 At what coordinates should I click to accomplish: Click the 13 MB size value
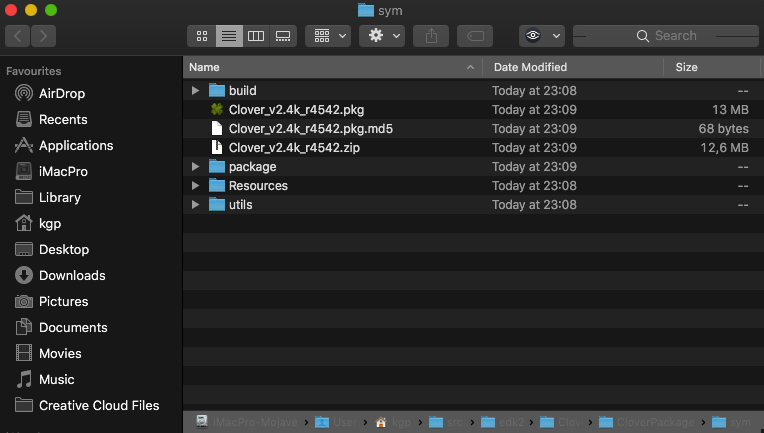point(730,110)
